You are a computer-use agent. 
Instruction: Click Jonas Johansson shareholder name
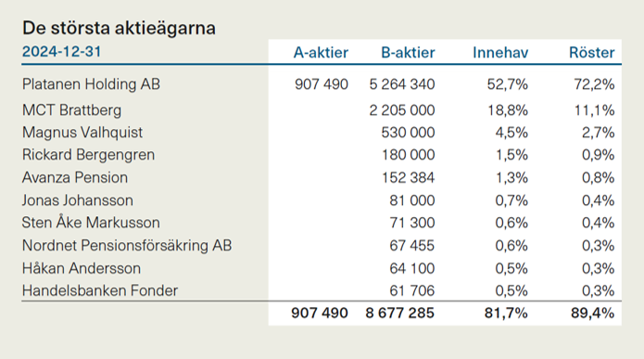[x=78, y=200]
